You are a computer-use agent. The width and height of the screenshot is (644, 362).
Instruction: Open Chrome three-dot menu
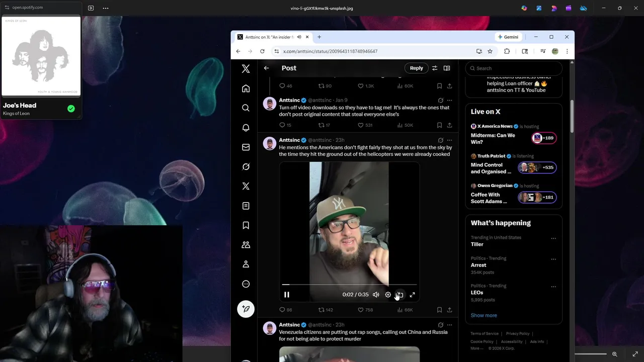click(x=567, y=51)
